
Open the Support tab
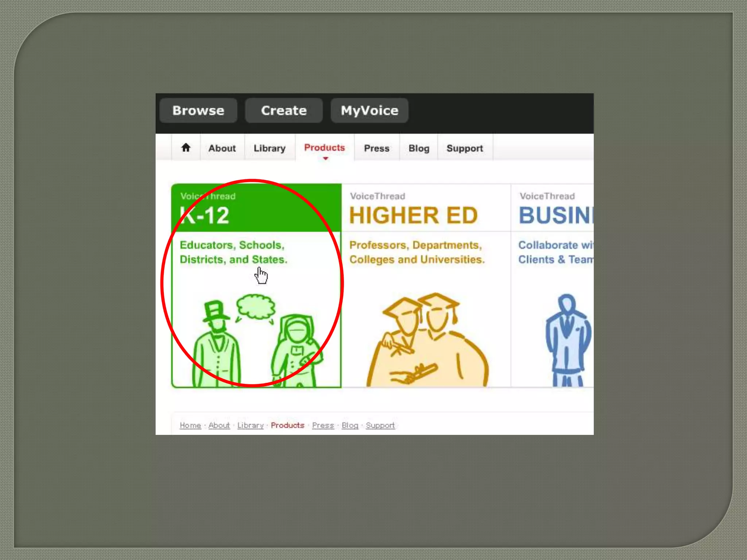465,148
